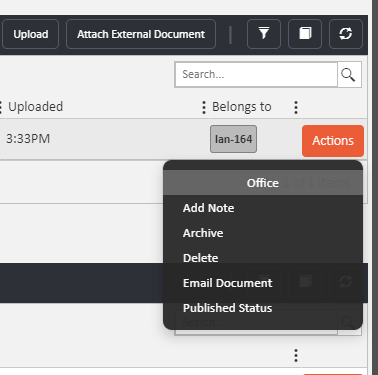This screenshot has height=375, width=378.
Task: Open the document copy icon in toolbar
Action: click(x=305, y=34)
